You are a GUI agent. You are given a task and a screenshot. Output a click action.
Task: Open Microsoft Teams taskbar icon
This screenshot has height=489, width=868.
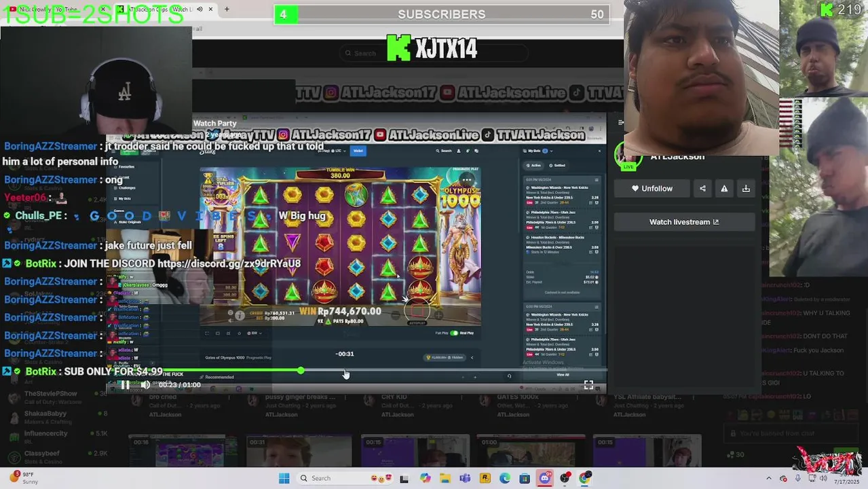465,478
